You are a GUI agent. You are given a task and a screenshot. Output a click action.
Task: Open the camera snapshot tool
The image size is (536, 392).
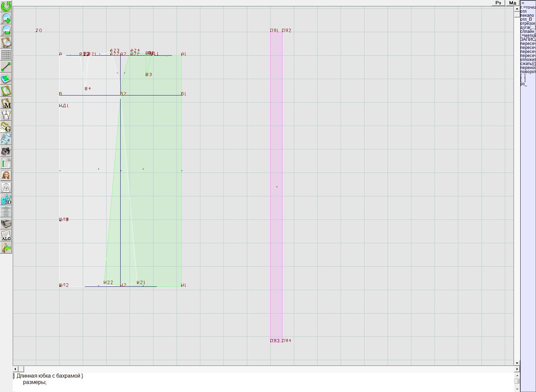(x=6, y=151)
